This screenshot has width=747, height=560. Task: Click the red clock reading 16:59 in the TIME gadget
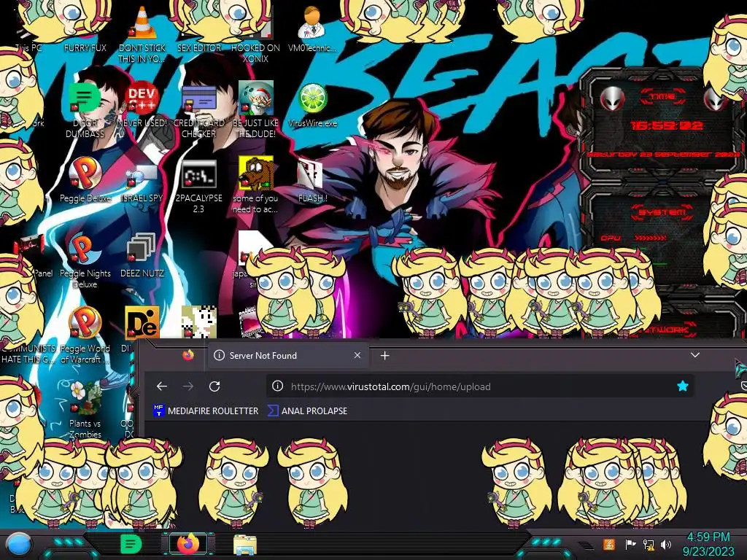pyautogui.click(x=667, y=125)
